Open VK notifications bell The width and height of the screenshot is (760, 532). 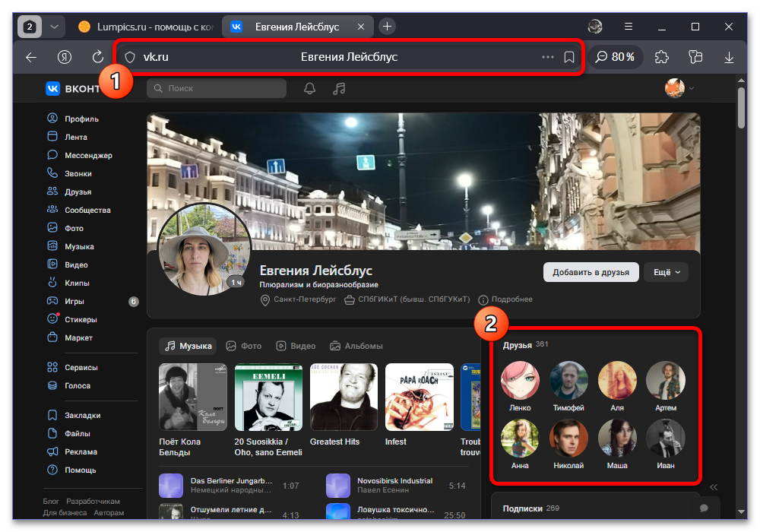click(310, 88)
